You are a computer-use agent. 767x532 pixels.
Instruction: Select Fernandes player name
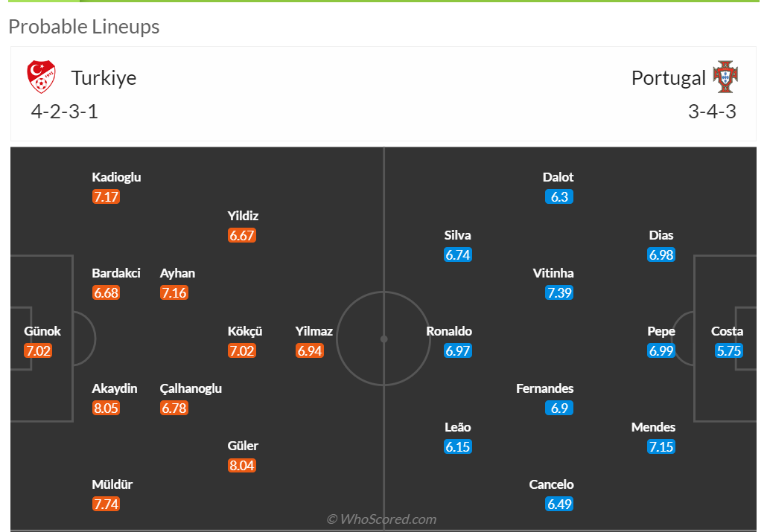tap(544, 389)
